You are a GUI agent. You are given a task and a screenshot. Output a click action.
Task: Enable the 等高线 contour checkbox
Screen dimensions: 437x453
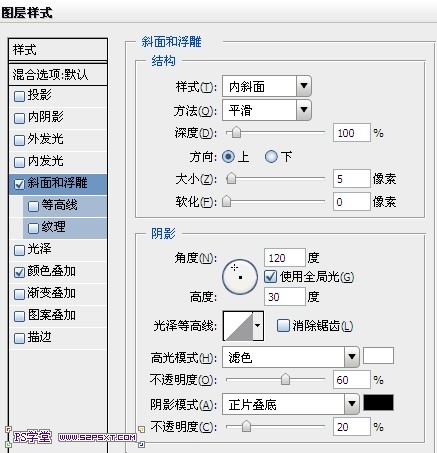[33, 206]
